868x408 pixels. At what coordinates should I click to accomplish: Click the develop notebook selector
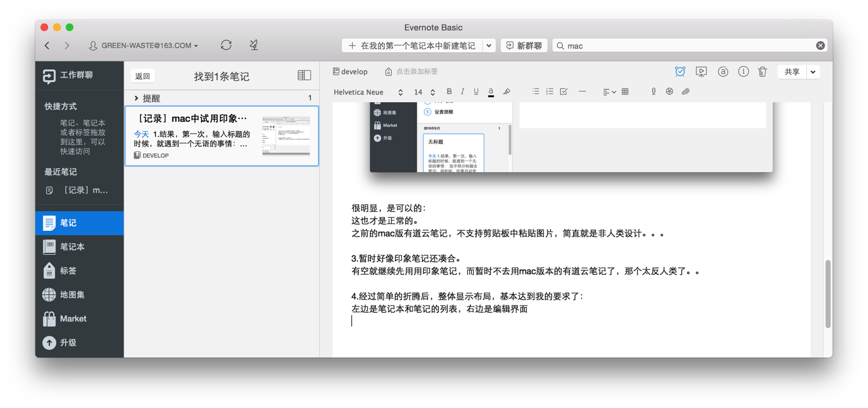(350, 72)
